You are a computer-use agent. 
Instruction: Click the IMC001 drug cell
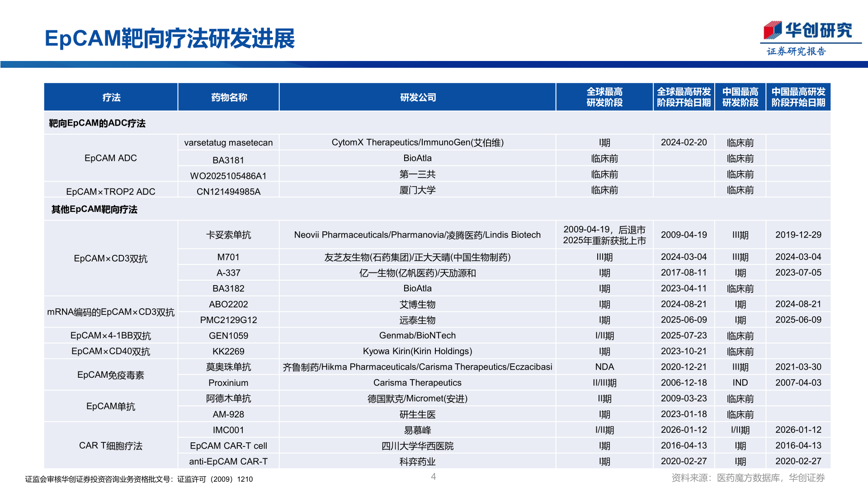tap(229, 430)
